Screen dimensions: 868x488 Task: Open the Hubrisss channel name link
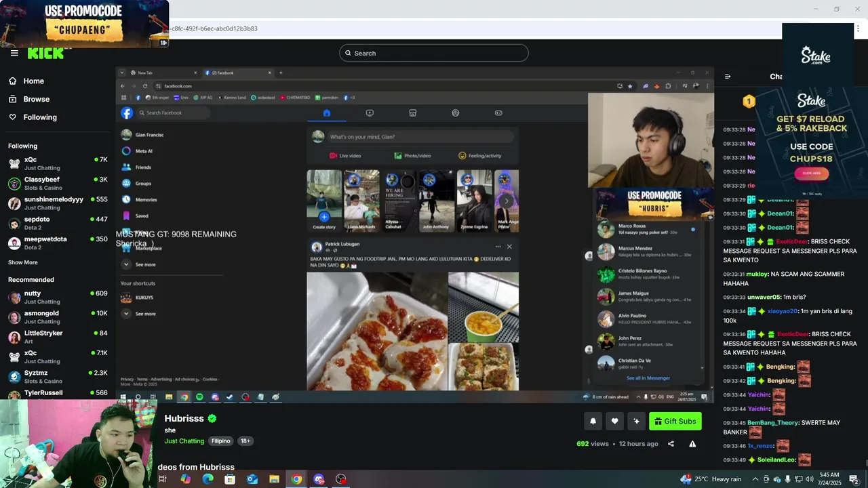click(184, 419)
